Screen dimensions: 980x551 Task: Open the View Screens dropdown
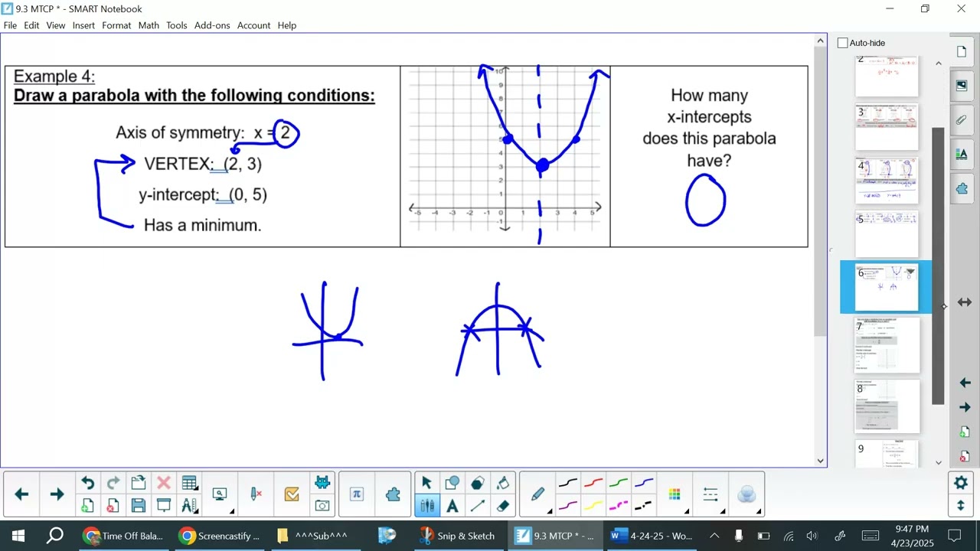(220, 495)
